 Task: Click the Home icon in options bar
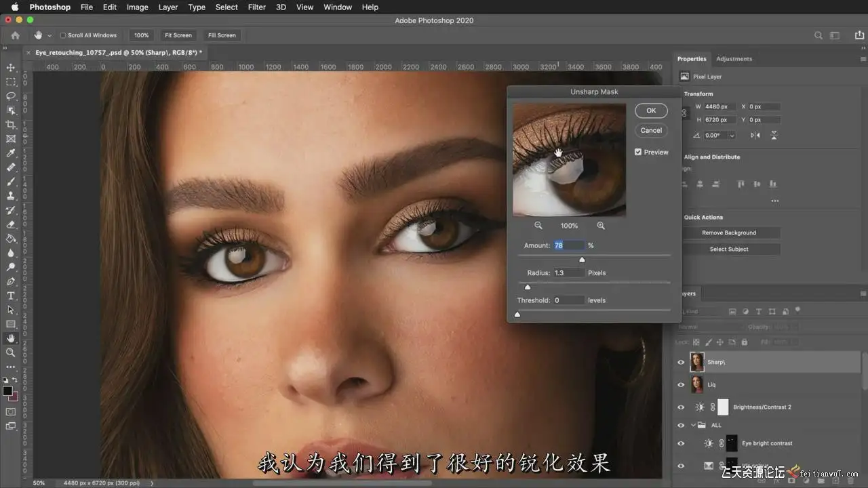click(15, 35)
